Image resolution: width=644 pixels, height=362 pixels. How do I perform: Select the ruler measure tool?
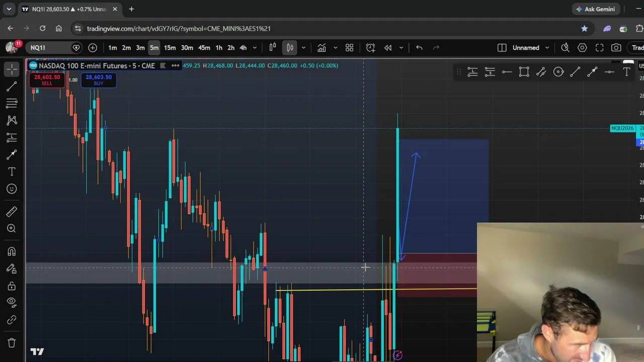(12, 211)
